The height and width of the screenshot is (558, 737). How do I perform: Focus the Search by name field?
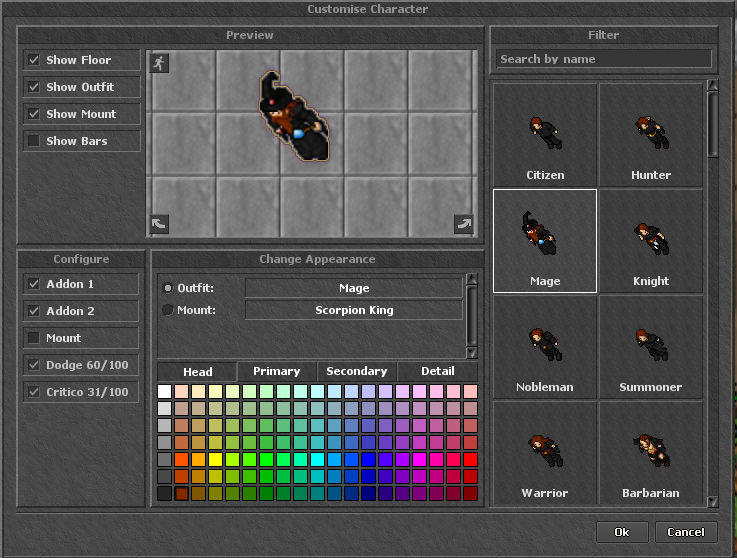(x=604, y=59)
